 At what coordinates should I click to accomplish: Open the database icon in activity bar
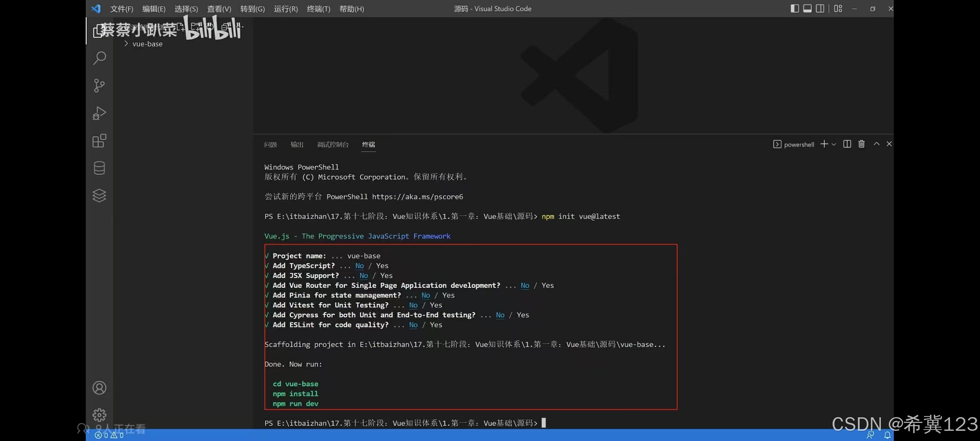[x=99, y=168]
